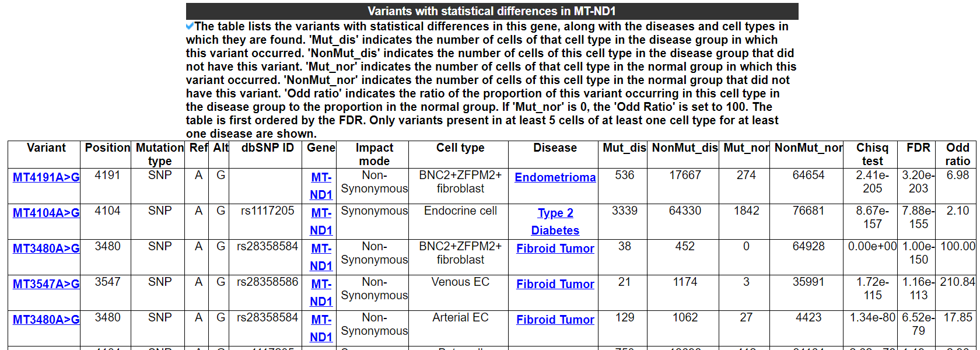
Task: Click the Variant column header
Action: coord(46,148)
